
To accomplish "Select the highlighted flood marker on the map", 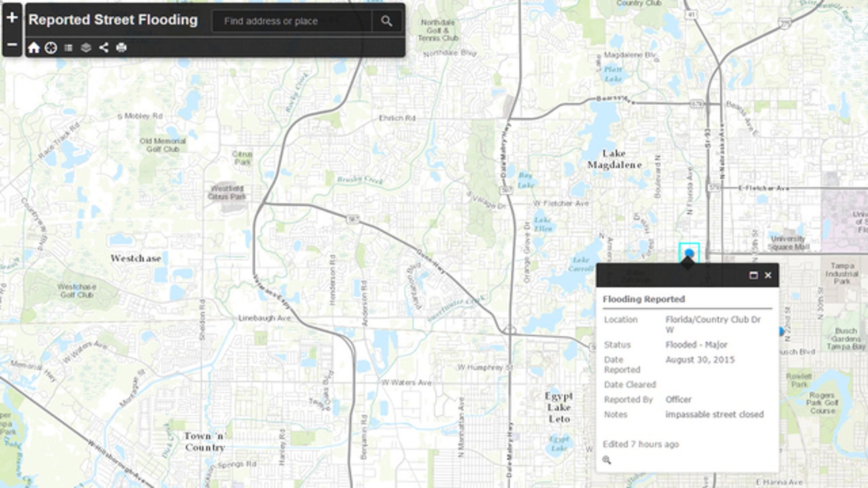I will 688,253.
